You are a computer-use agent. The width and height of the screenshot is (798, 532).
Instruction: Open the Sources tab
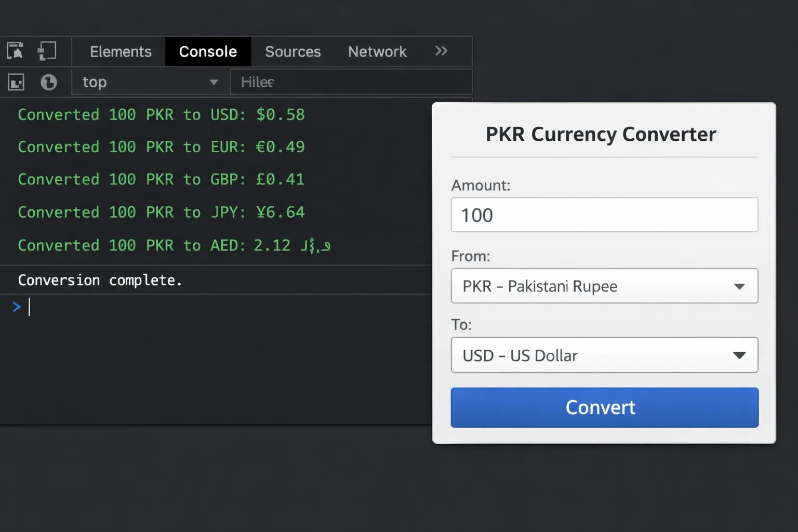[x=292, y=51]
